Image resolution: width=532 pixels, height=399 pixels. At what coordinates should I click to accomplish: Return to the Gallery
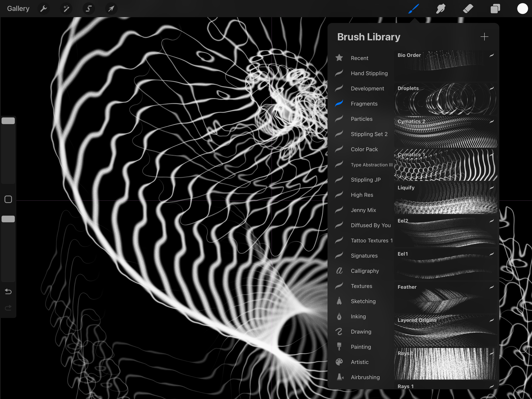point(18,9)
